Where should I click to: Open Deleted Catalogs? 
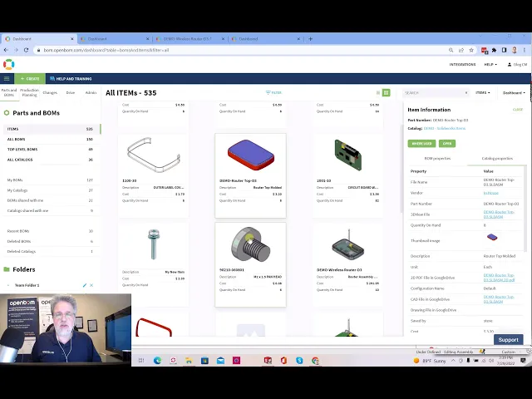point(50,251)
